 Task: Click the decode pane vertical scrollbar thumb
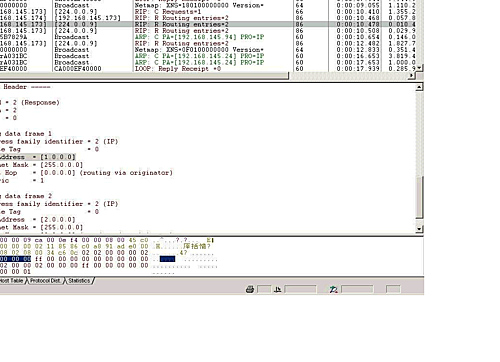[x=419, y=197]
